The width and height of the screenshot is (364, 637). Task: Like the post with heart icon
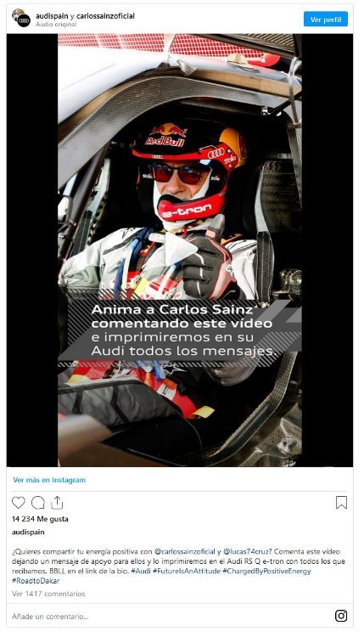point(19,503)
